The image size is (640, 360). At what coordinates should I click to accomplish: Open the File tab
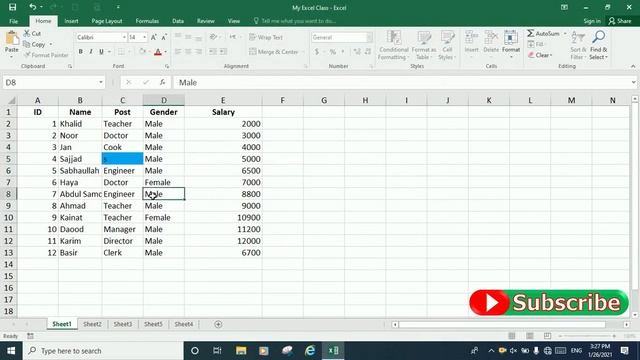click(x=13, y=21)
